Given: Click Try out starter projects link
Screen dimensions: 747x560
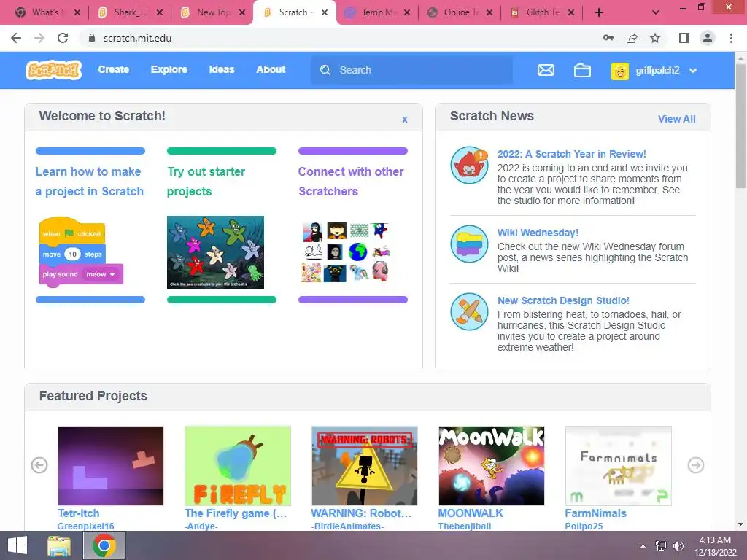Looking at the screenshot, I should pos(206,182).
